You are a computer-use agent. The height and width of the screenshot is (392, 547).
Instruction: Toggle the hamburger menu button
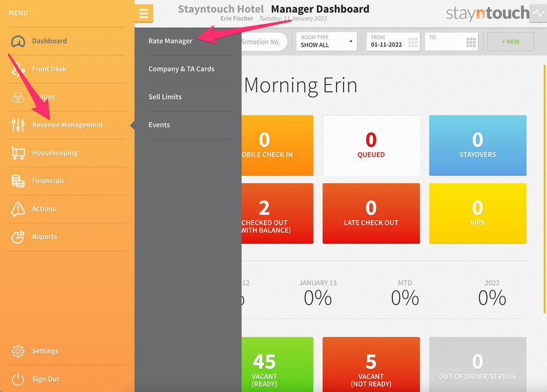click(144, 13)
